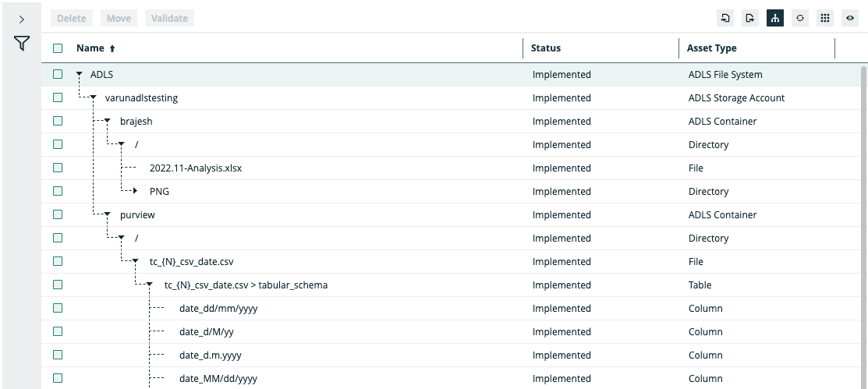Click the Name sort ascending arrow
Screen dimensions: 868x389
pos(112,48)
